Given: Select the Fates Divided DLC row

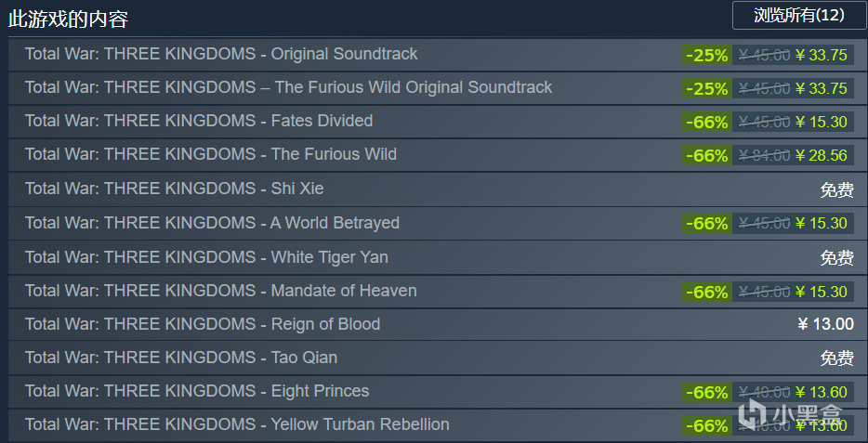Looking at the screenshot, I should 199,121.
